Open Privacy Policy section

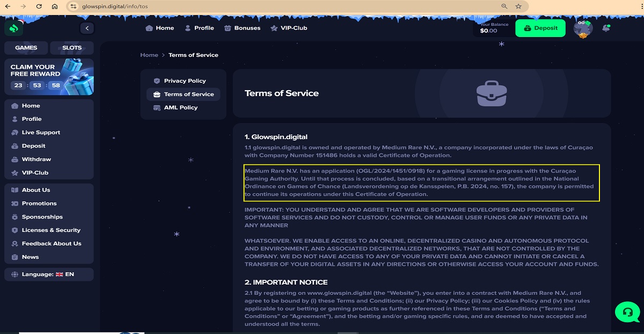click(184, 81)
